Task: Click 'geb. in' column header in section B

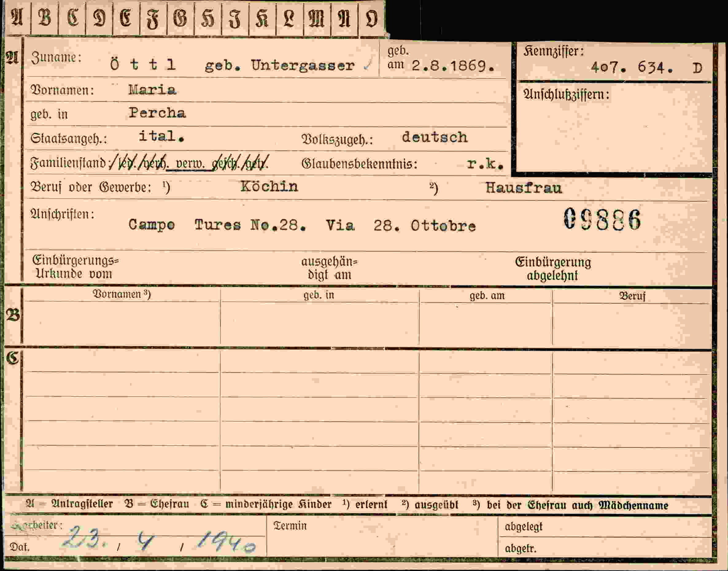Action: coord(319,295)
